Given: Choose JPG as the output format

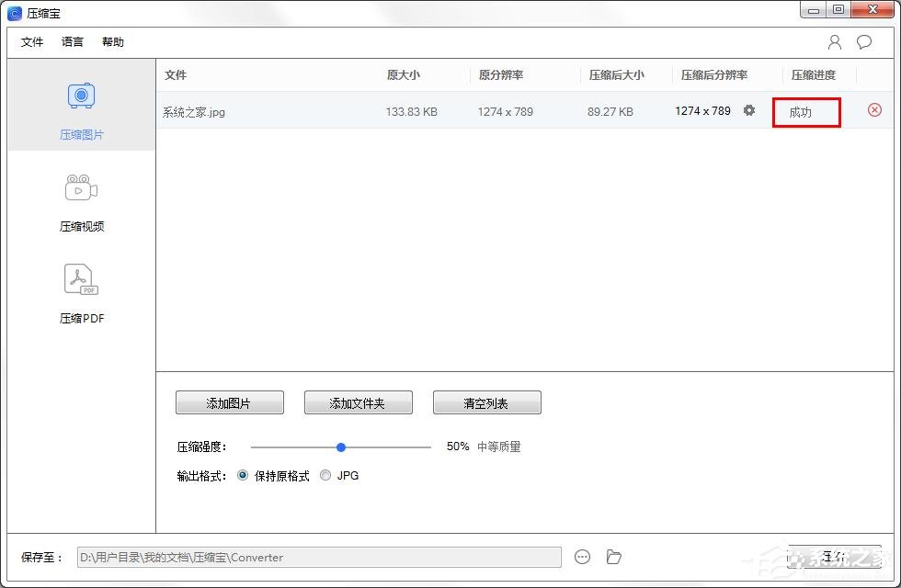Looking at the screenshot, I should coord(325,475).
